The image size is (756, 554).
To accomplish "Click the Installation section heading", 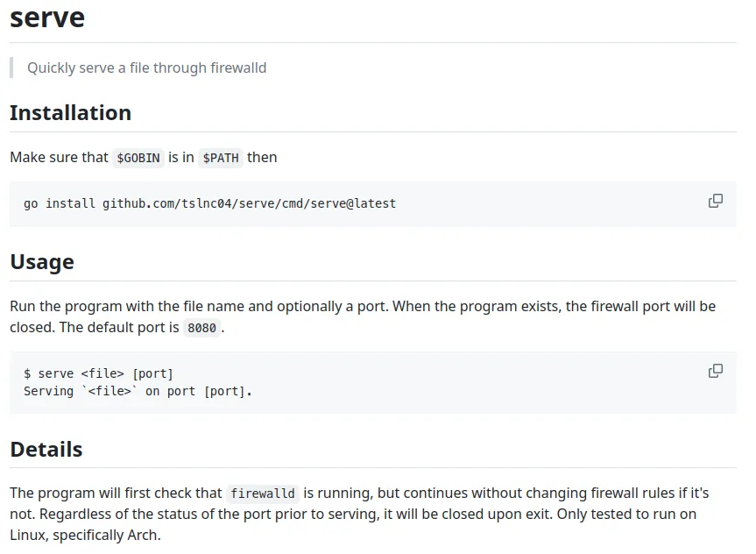I will point(70,113).
